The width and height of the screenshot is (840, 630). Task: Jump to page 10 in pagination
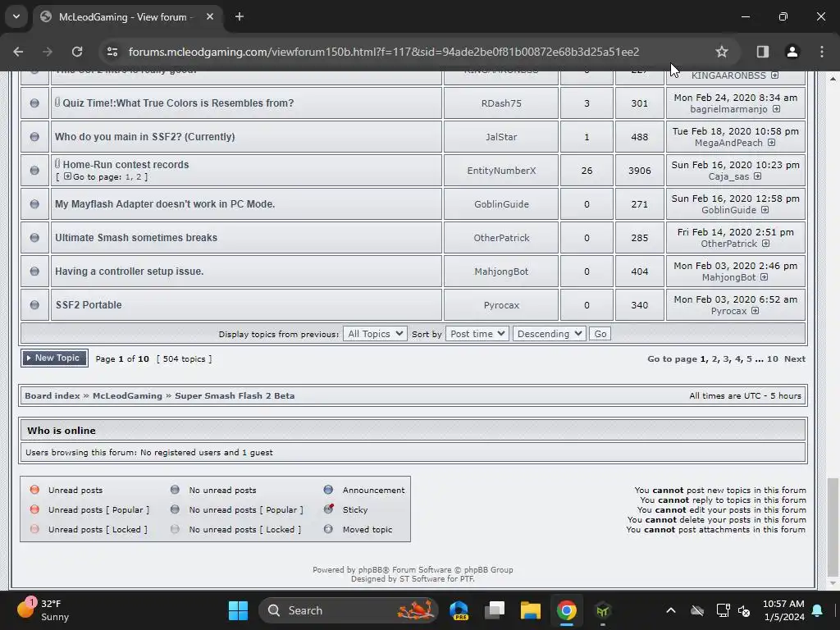pyautogui.click(x=772, y=359)
